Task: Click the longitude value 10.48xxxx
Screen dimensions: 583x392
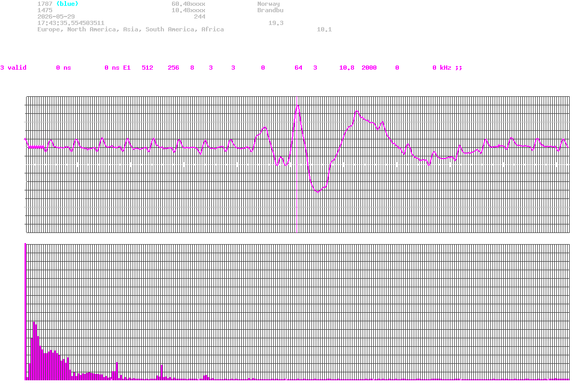Action: [x=188, y=10]
